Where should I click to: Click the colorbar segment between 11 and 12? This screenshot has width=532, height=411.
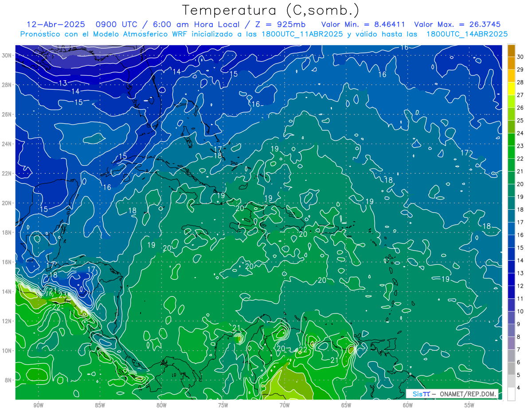(x=511, y=292)
